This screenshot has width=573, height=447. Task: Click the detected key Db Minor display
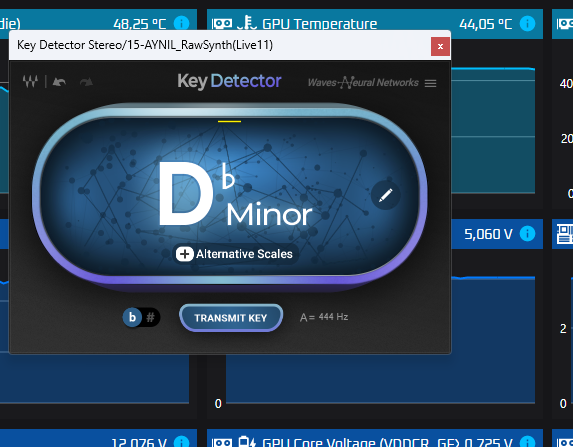[x=236, y=194]
